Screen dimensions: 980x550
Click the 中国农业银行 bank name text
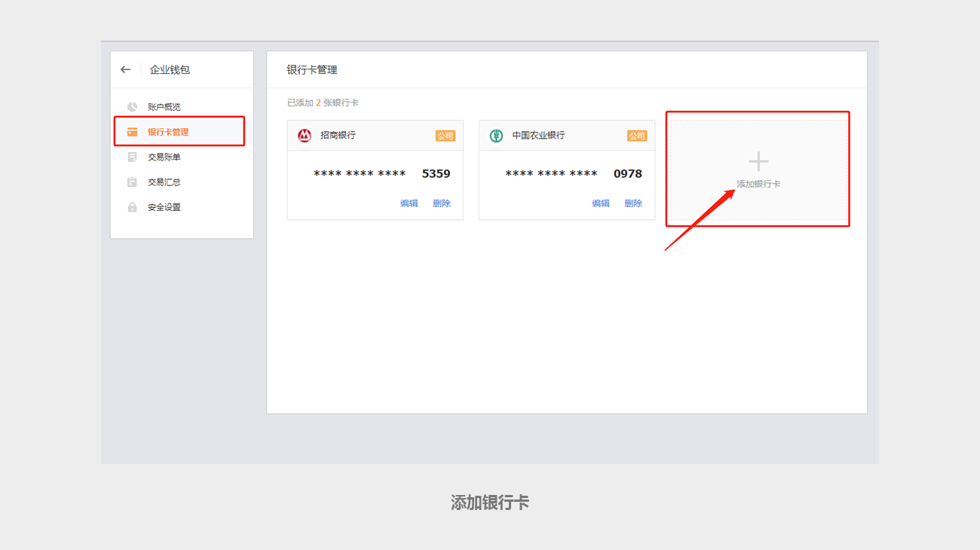pos(538,136)
